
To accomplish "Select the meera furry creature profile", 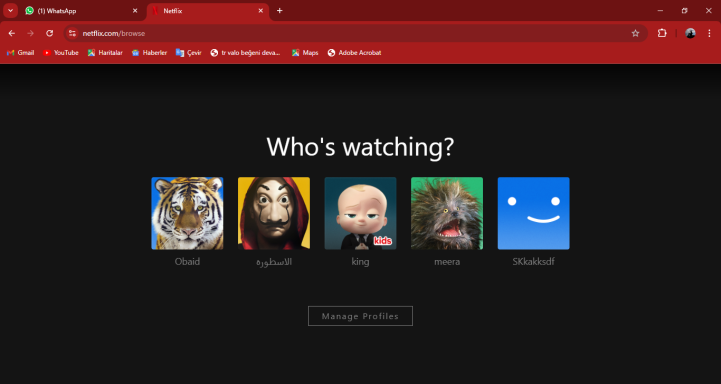I will tap(447, 213).
